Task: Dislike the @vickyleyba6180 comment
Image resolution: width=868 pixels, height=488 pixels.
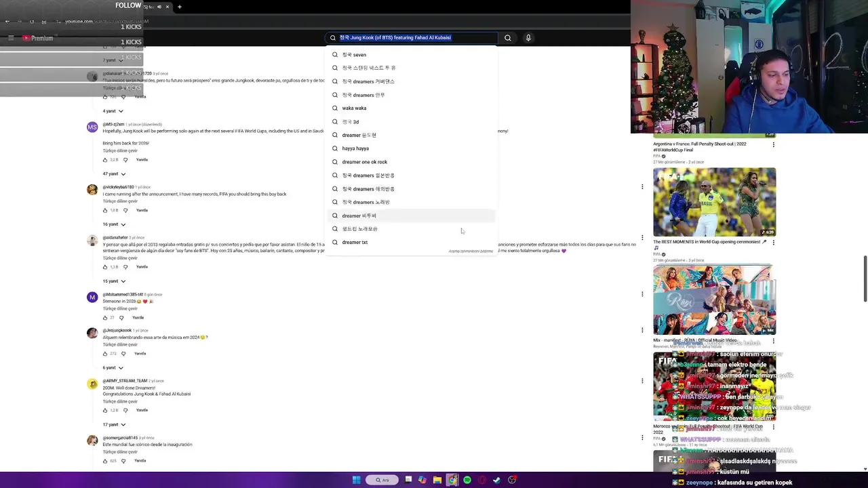Action: click(125, 210)
